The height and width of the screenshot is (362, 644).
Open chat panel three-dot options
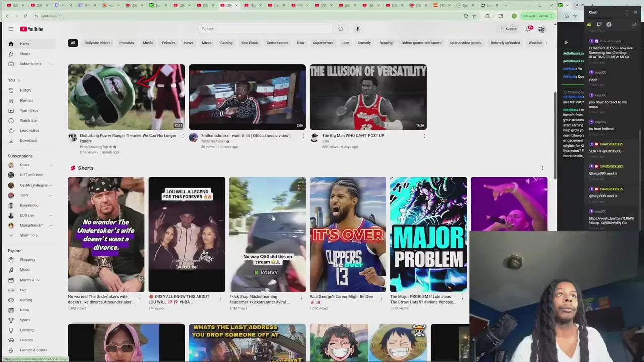(627, 12)
